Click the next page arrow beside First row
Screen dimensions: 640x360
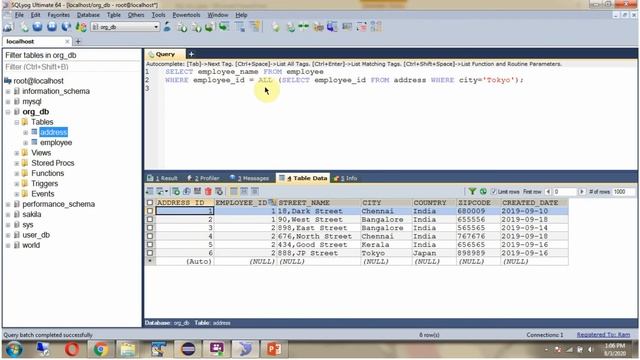[x=582, y=191]
